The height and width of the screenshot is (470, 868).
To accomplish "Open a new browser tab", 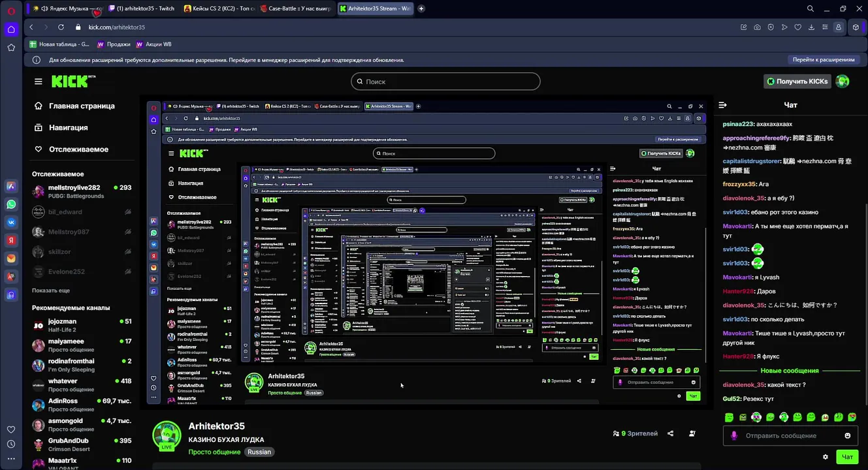I will 421,8.
